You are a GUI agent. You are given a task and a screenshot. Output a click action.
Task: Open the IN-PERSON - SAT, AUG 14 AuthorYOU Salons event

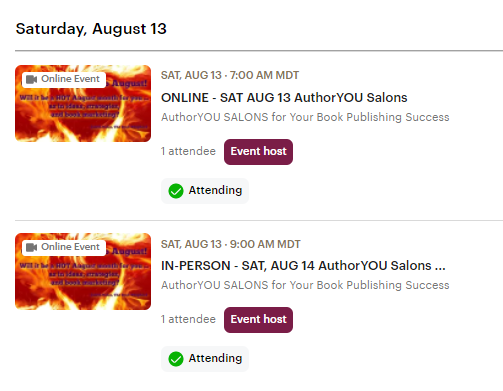303,266
